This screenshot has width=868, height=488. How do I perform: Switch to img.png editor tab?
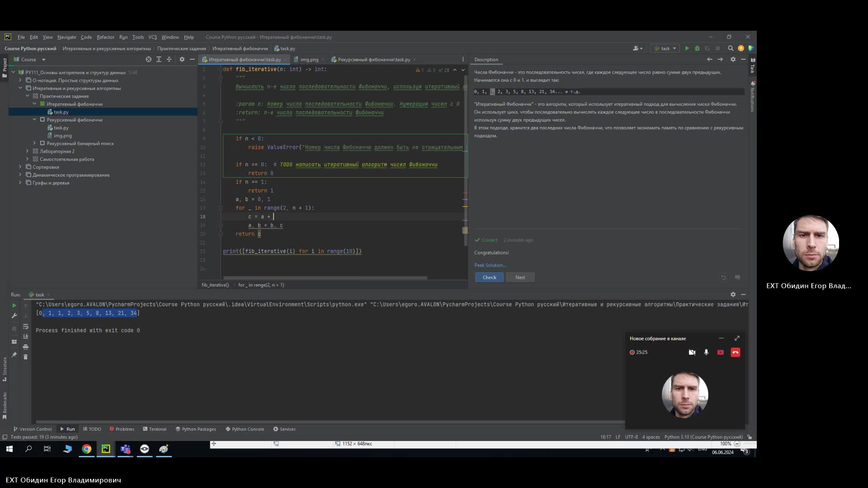[309, 60]
